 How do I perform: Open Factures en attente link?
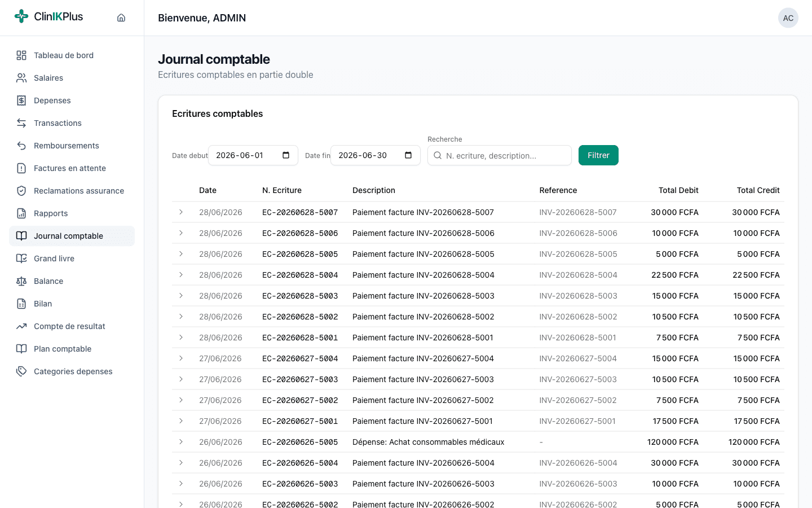(x=72, y=168)
